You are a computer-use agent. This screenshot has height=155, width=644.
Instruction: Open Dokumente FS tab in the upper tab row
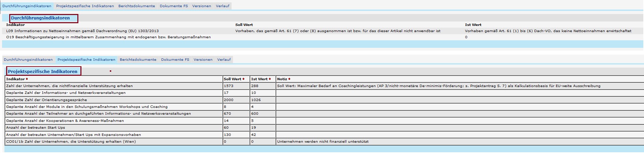click(x=173, y=6)
